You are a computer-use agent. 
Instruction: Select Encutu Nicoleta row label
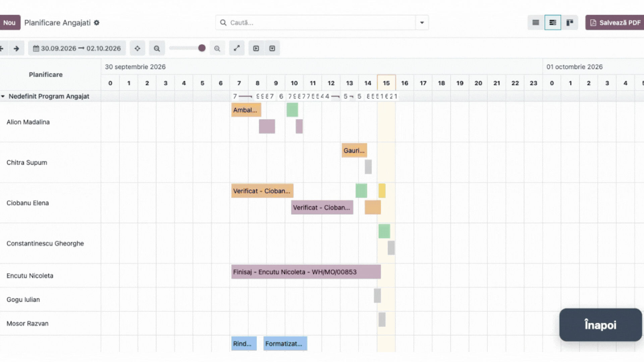click(x=30, y=276)
